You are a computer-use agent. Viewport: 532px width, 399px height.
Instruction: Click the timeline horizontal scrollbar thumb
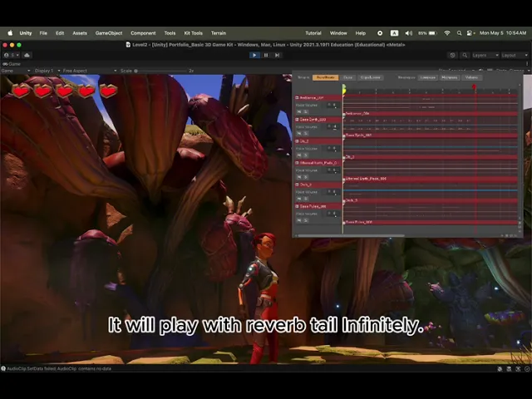pos(351,235)
